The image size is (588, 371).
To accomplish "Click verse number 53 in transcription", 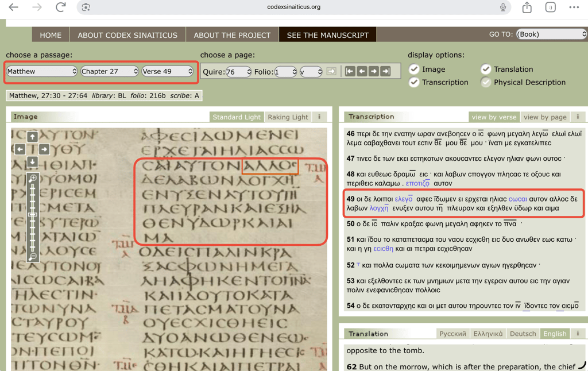I will 350,281.
